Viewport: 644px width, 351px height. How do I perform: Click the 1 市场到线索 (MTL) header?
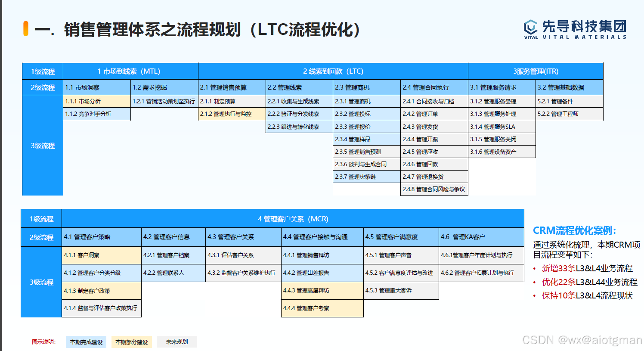tap(130, 71)
